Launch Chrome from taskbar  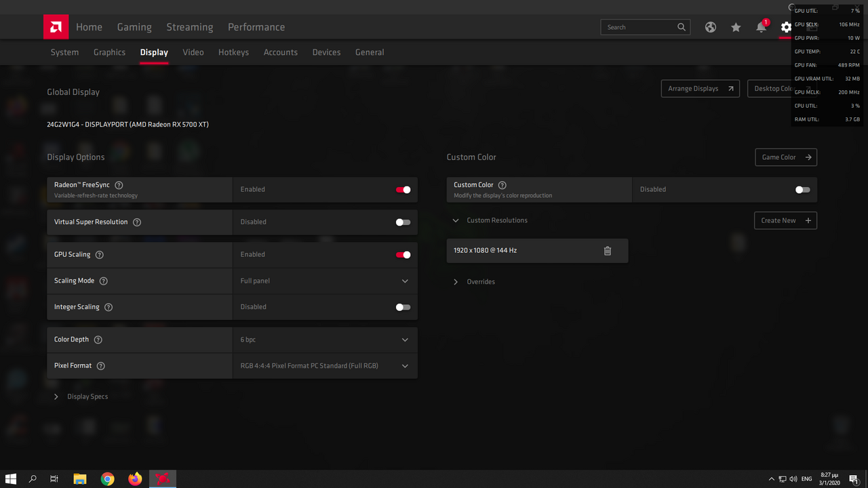[108, 479]
